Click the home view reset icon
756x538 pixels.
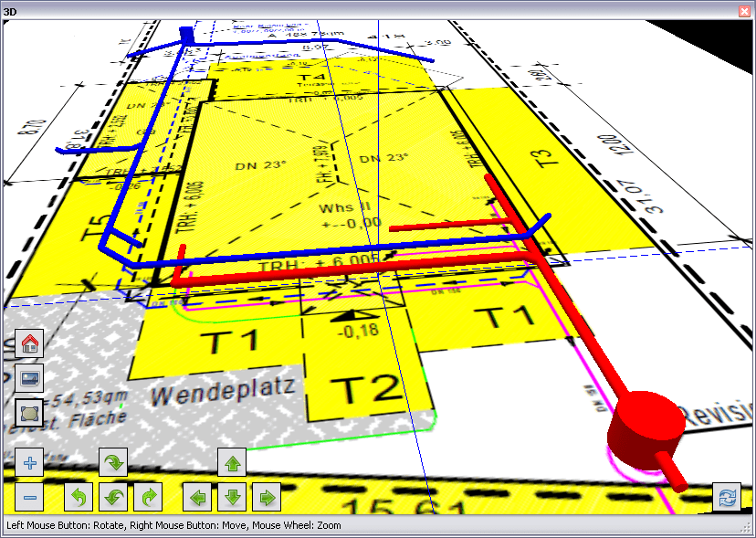pos(29,344)
